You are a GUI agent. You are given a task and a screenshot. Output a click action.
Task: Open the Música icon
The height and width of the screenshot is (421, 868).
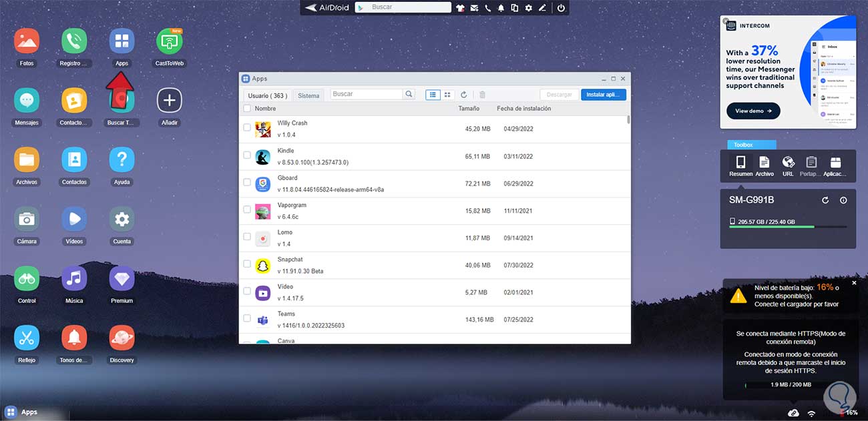pyautogui.click(x=74, y=278)
